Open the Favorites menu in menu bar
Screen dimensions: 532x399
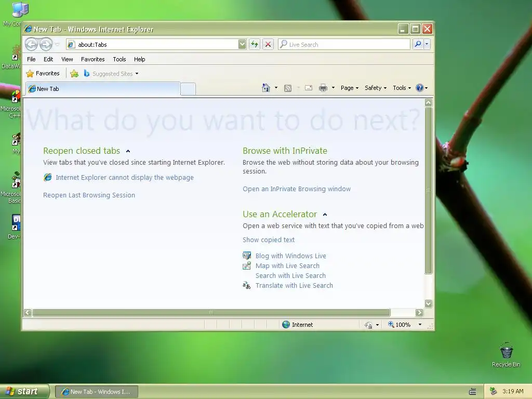pos(92,59)
